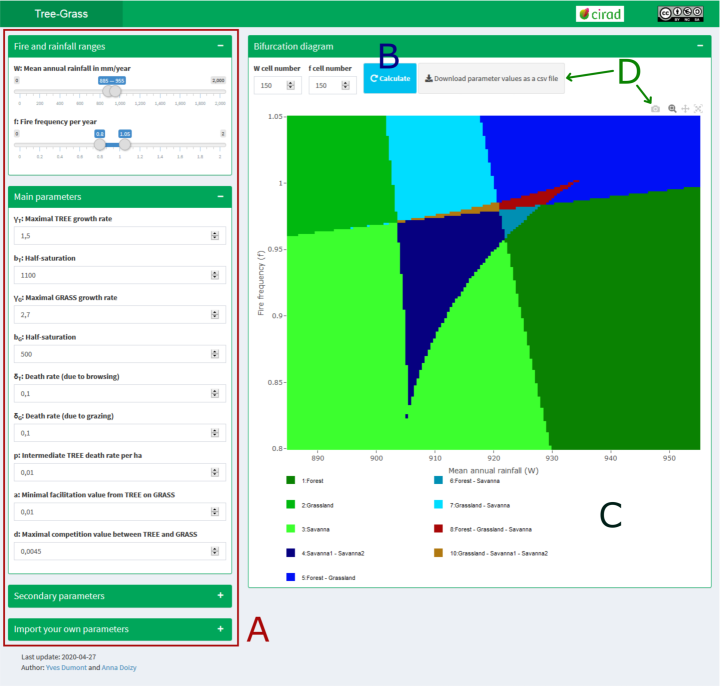Click the stepper on the 500 half-saturation field
The width and height of the screenshot is (720, 687).
click(x=214, y=354)
